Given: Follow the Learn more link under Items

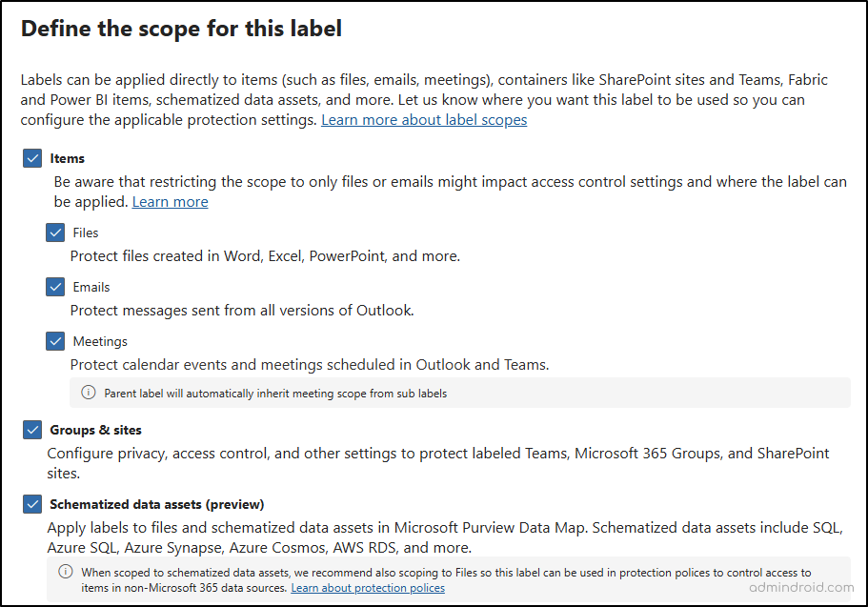Looking at the screenshot, I should (x=170, y=202).
